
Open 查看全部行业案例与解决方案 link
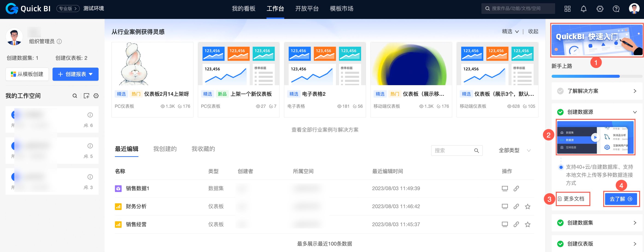[x=325, y=130]
